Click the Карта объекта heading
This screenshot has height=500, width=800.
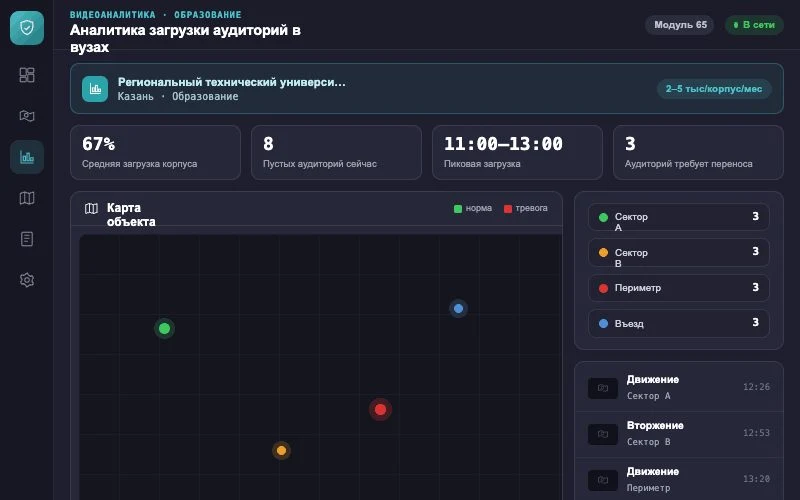click(x=131, y=215)
